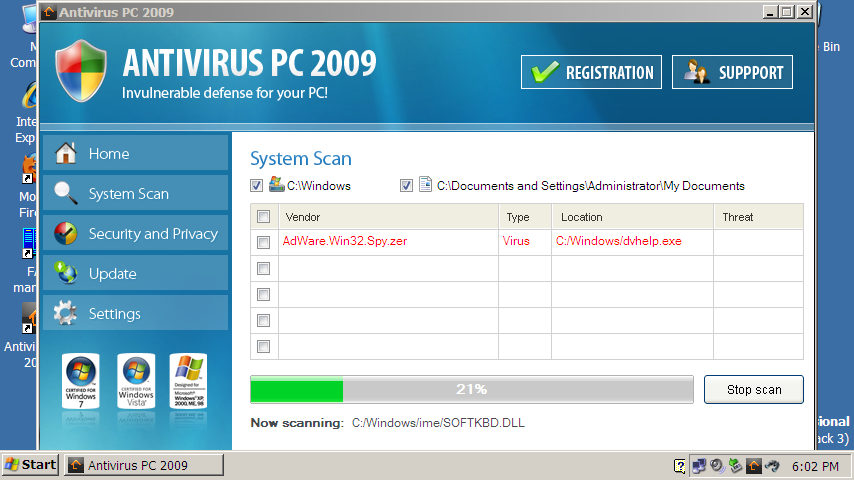Close the Antivirus PC 2009 window
This screenshot has width=854, height=480.
tap(804, 12)
